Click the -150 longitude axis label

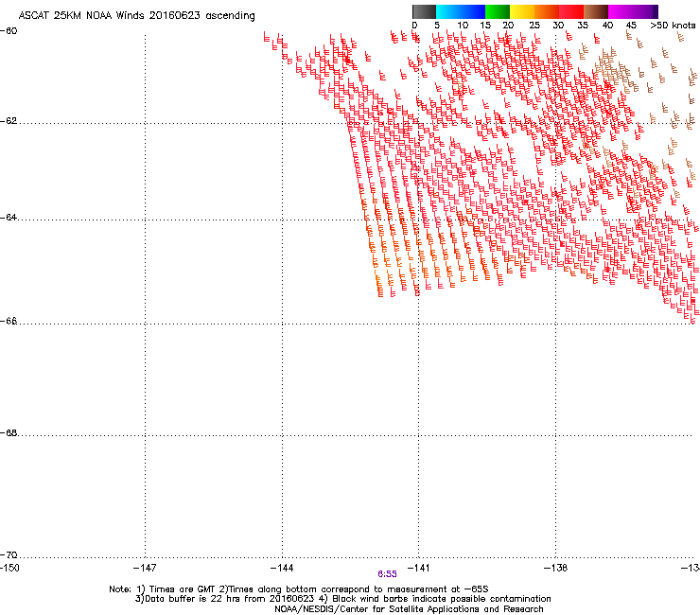(x=9, y=568)
